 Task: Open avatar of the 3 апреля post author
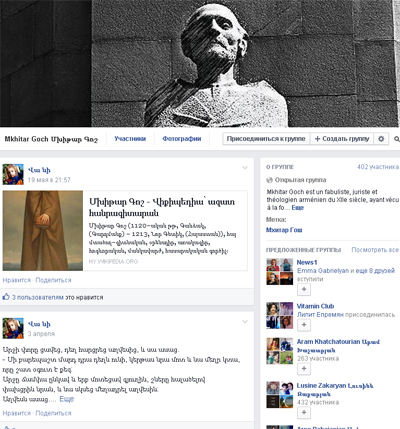point(13,328)
